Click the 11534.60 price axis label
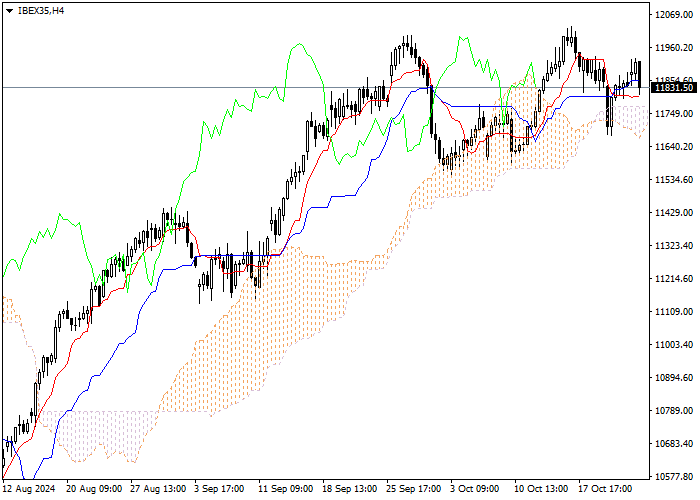700x500 pixels. [674, 180]
